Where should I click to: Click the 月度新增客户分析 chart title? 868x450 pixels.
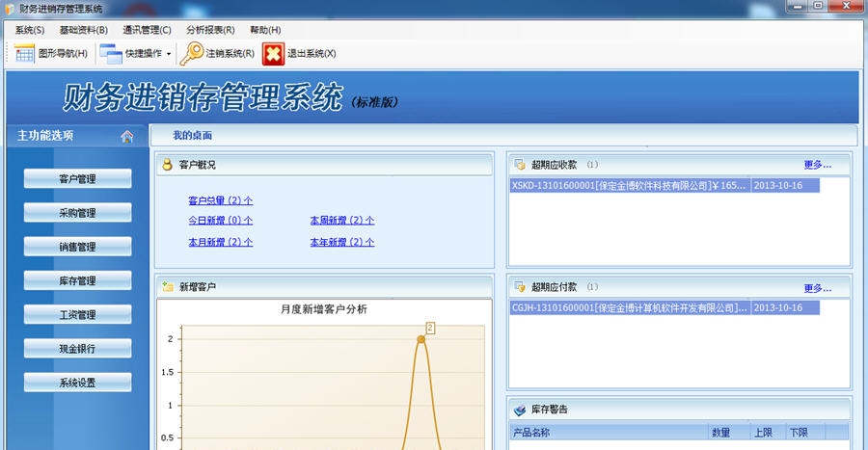click(324, 309)
